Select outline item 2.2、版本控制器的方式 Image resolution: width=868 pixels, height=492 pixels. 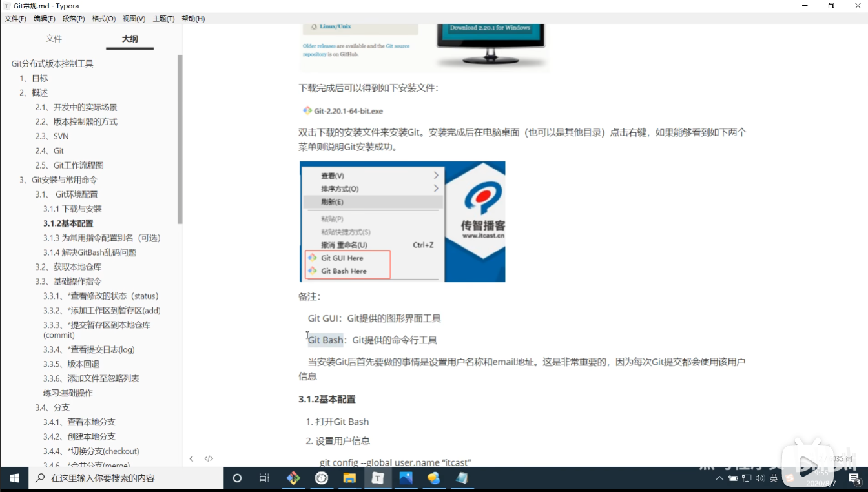[76, 122]
